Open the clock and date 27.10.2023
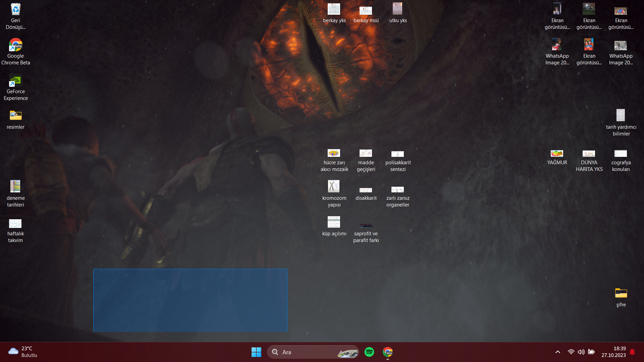Screen dimensions: 644x362 tap(613, 352)
